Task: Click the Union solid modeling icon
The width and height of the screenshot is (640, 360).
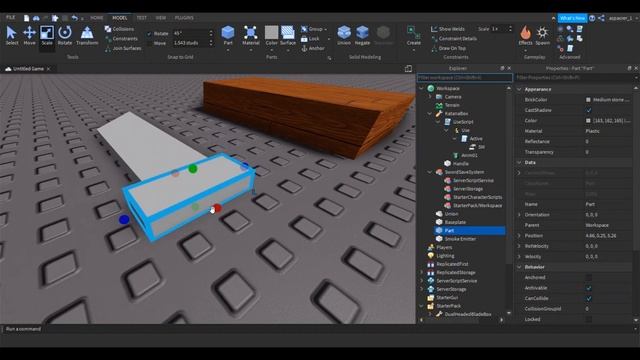Action: point(344,35)
